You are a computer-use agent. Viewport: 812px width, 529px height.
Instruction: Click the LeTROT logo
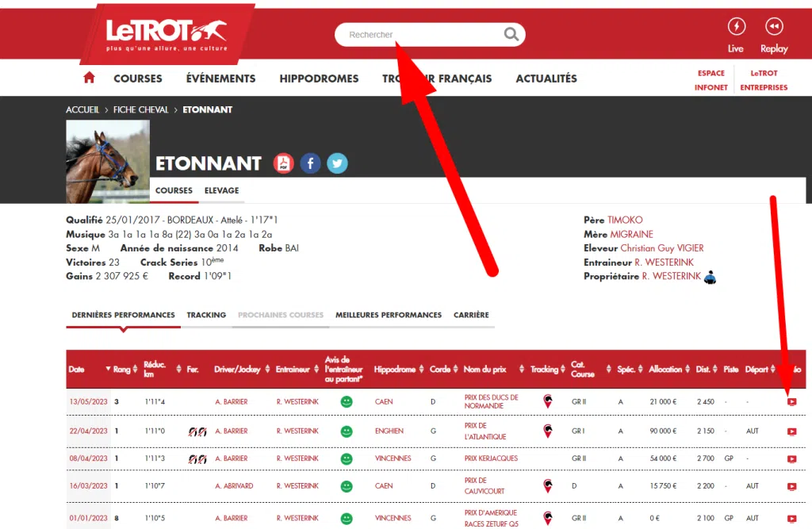(x=167, y=34)
